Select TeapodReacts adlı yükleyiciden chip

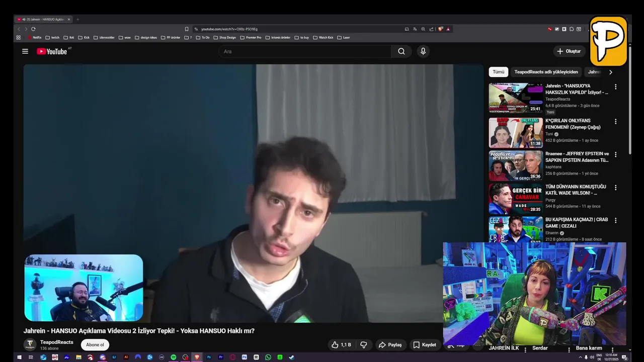pyautogui.click(x=546, y=72)
